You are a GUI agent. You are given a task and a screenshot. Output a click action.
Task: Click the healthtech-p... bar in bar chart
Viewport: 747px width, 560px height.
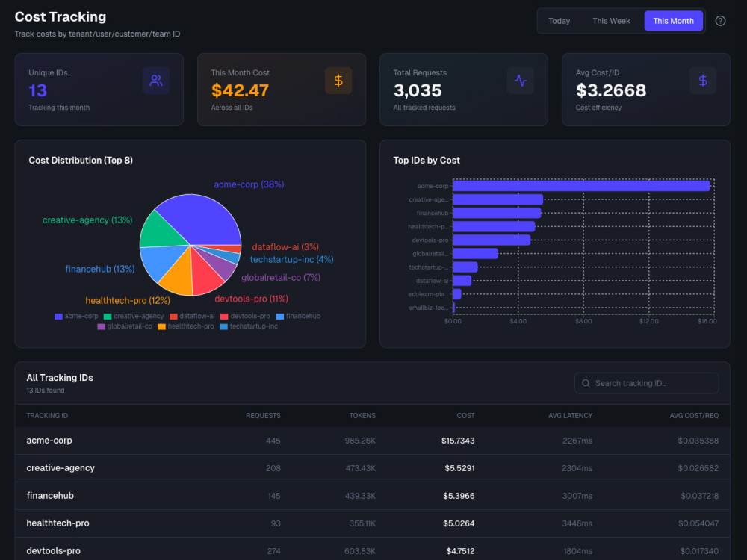pyautogui.click(x=494, y=227)
